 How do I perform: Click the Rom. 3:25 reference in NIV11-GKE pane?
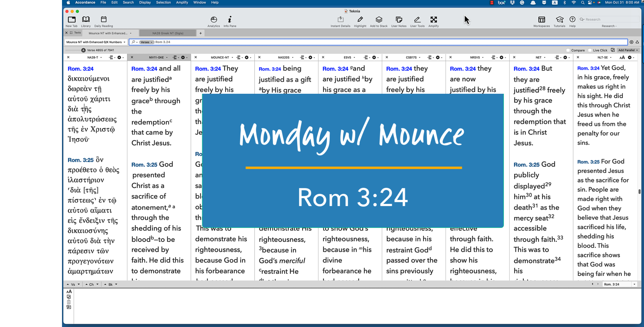click(144, 165)
